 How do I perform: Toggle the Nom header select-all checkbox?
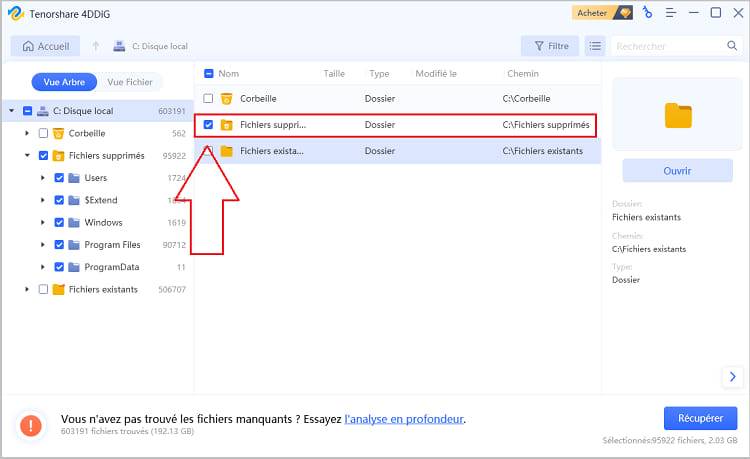coord(208,73)
